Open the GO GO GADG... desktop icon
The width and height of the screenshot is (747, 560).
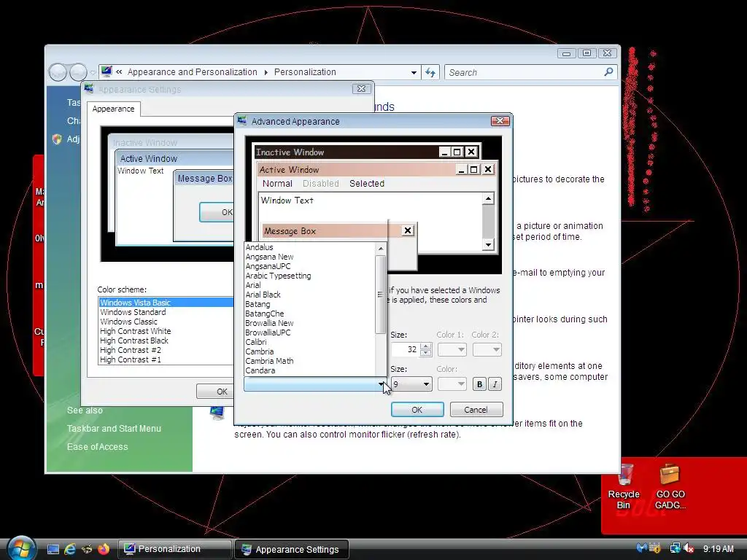[x=670, y=486]
